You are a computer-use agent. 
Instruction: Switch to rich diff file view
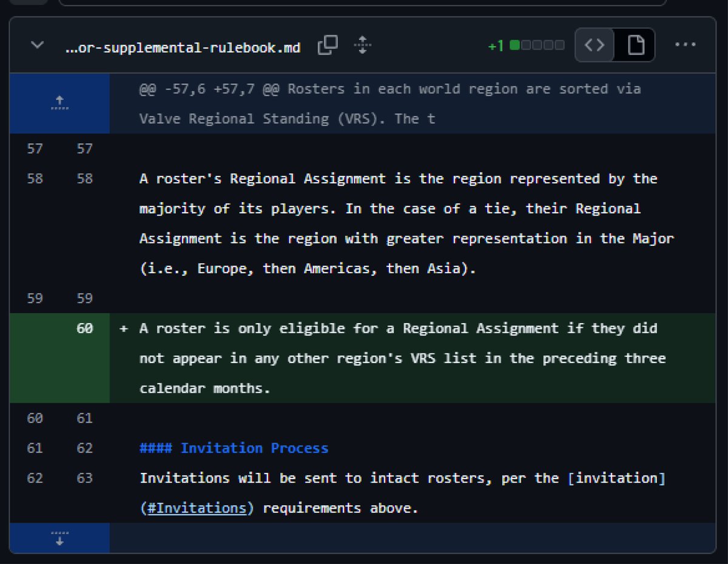click(x=635, y=46)
